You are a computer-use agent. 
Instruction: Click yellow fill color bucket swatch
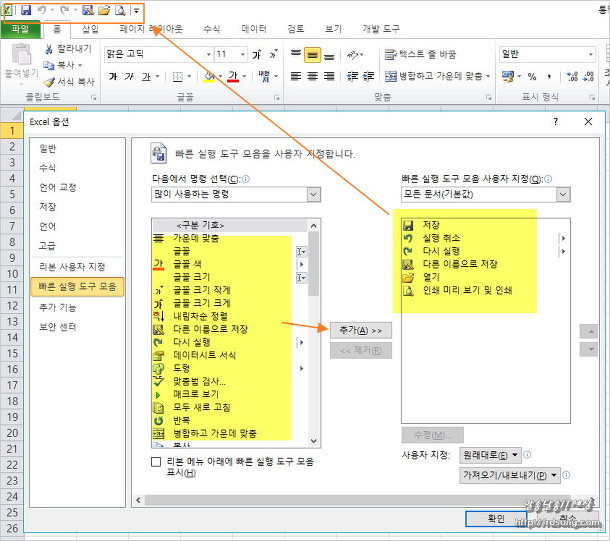click(209, 77)
